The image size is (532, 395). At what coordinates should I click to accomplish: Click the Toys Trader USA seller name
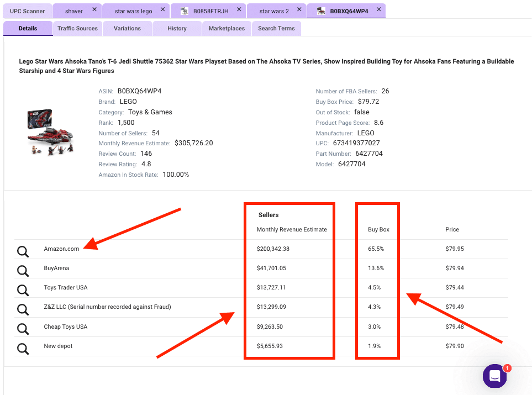66,287
